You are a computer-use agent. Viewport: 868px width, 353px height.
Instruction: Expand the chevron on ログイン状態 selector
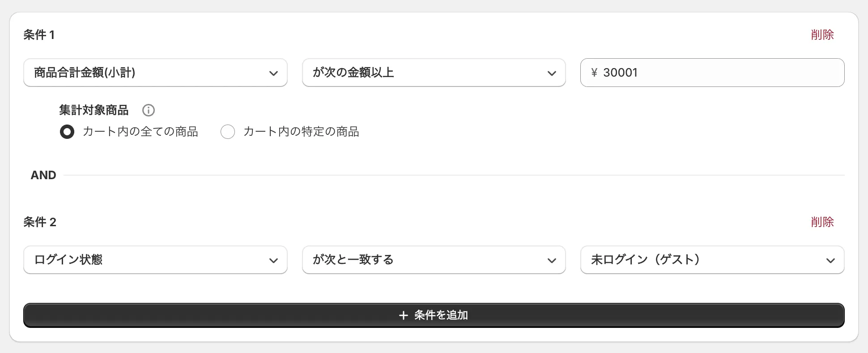tap(275, 260)
